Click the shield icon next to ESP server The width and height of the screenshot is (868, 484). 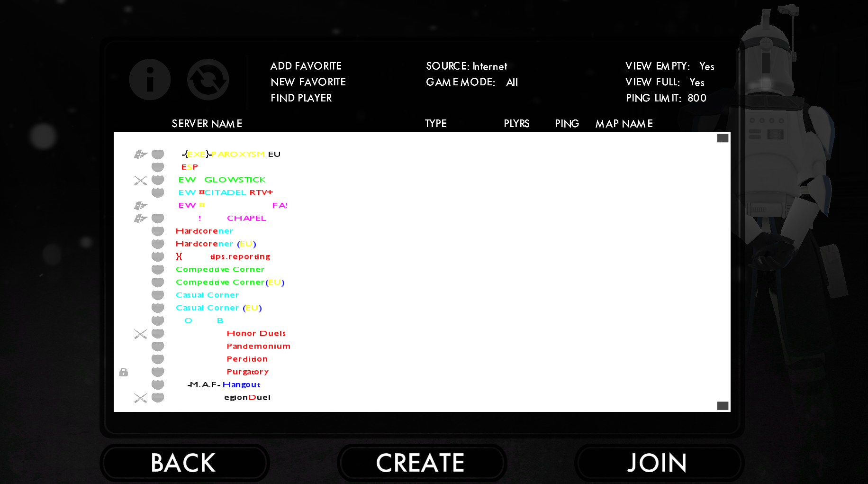point(158,167)
